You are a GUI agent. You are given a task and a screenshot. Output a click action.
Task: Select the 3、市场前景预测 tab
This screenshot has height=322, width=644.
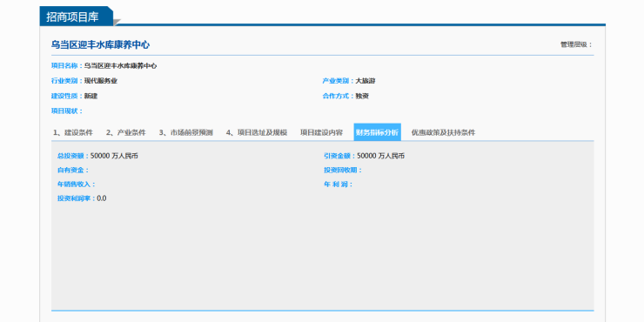(186, 132)
